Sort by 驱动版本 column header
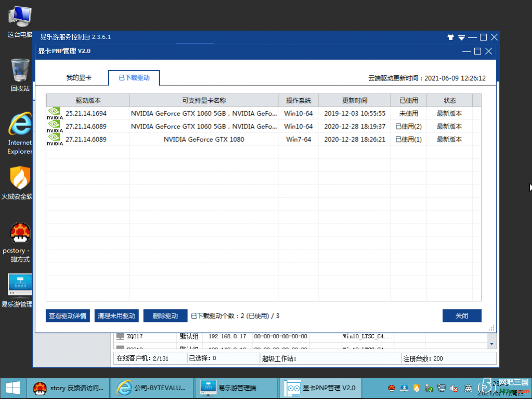Viewport: 532px width, 399px height. (x=88, y=100)
